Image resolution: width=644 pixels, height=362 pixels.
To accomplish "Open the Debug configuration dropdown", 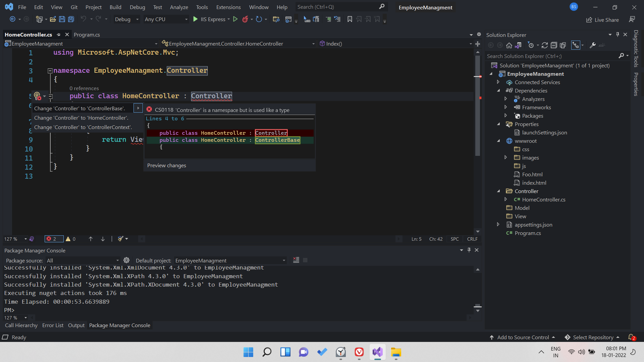I will 126,19.
